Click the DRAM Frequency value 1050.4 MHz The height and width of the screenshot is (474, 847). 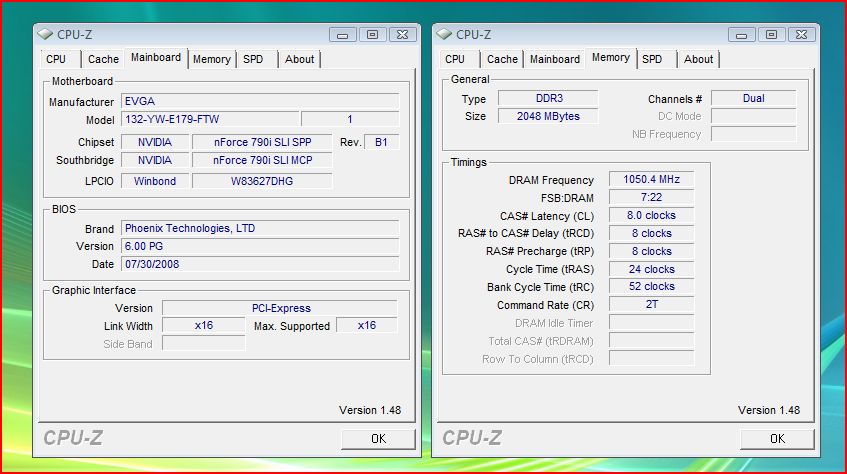pos(651,179)
